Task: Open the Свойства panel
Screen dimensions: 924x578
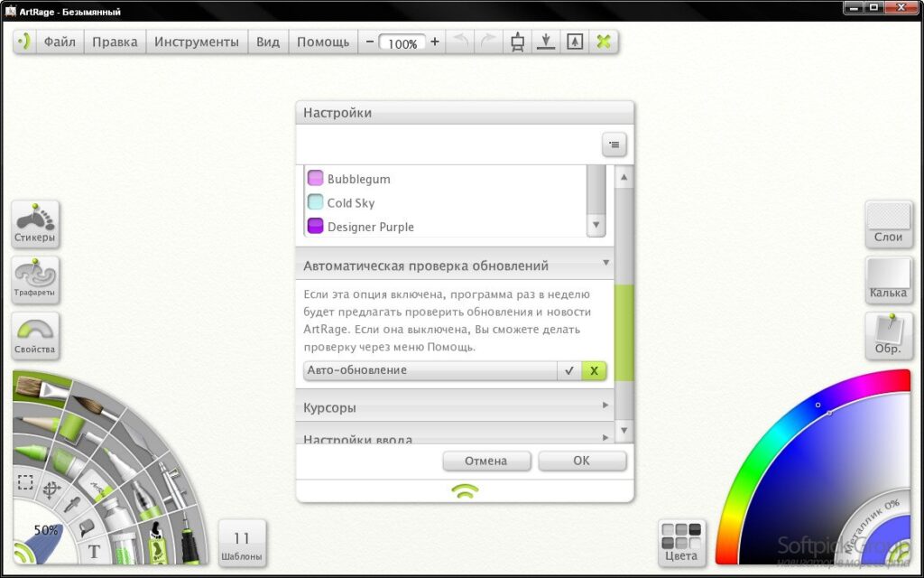Action: [x=35, y=335]
